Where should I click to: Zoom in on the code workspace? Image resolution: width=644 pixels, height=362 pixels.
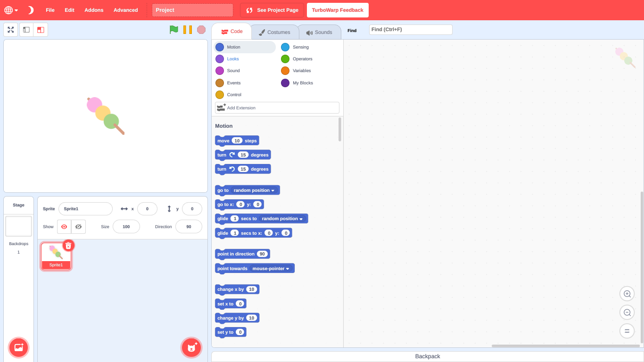[x=627, y=294]
